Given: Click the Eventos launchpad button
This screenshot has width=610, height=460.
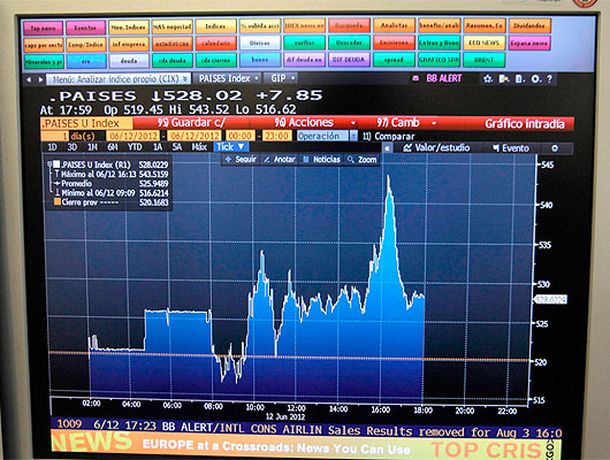Looking at the screenshot, I should coord(86,28).
